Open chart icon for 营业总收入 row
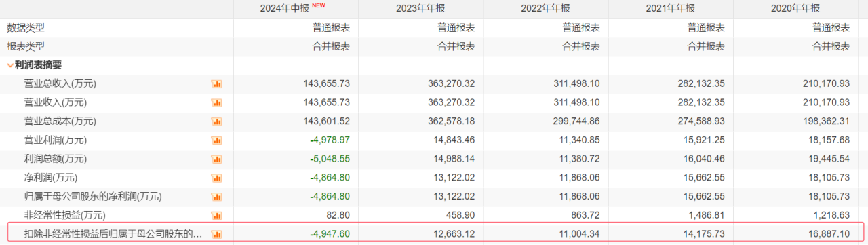868x245 pixels. [217, 84]
